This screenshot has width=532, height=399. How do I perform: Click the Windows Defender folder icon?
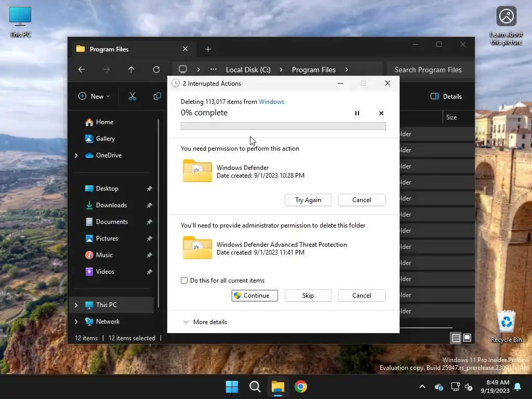point(197,170)
